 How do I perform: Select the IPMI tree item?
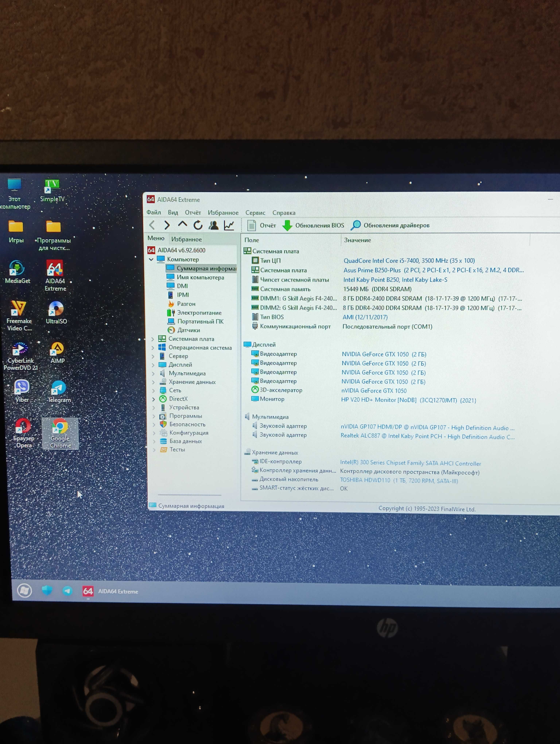click(x=178, y=295)
